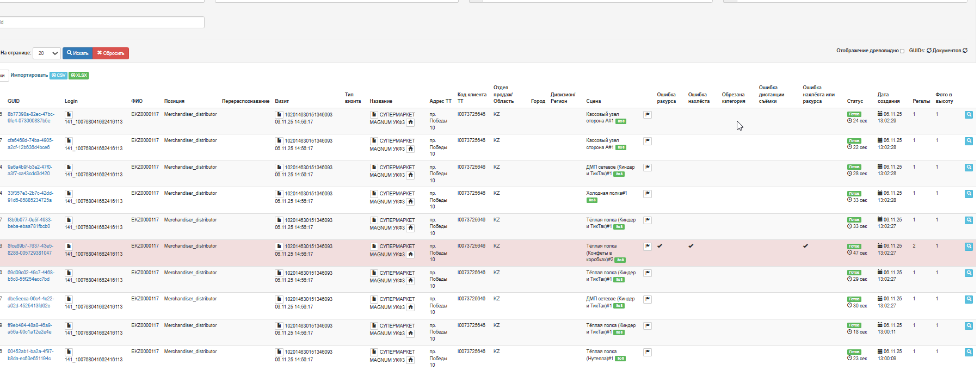Screen dimensions: 980x370
Task: Click the flag icon in Холодная полка#1 row
Action: tap(648, 194)
